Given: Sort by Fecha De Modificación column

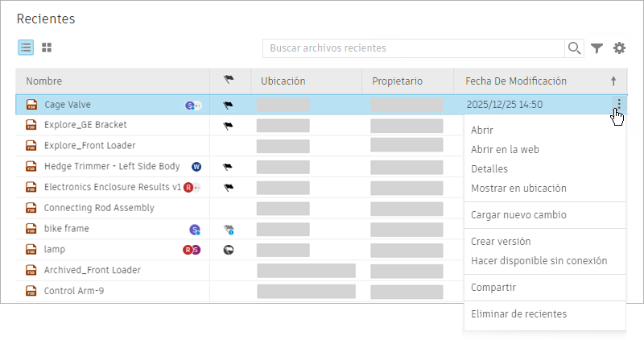Looking at the screenshot, I should (x=515, y=81).
